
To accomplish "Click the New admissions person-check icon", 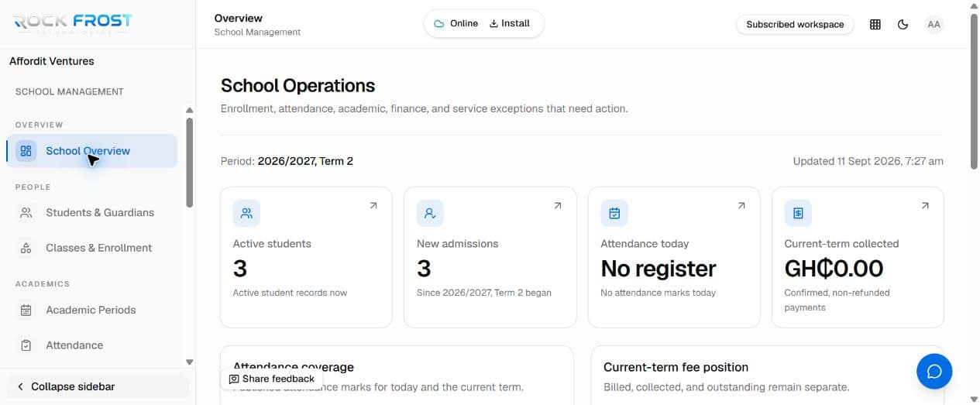I will coord(430,213).
